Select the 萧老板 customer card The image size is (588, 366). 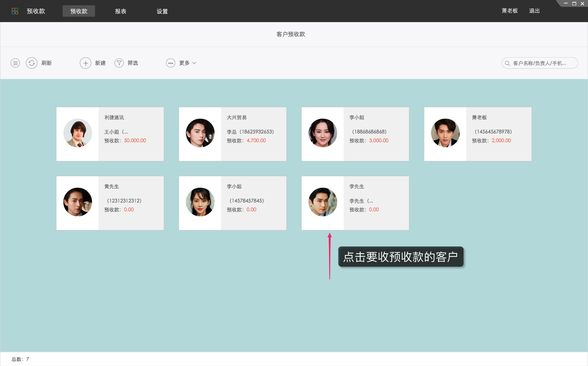(477, 134)
